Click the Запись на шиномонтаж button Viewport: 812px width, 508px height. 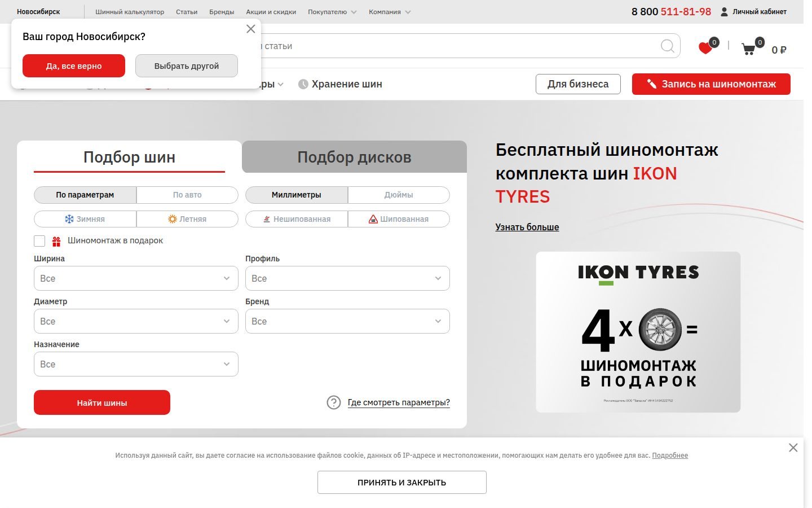711,84
